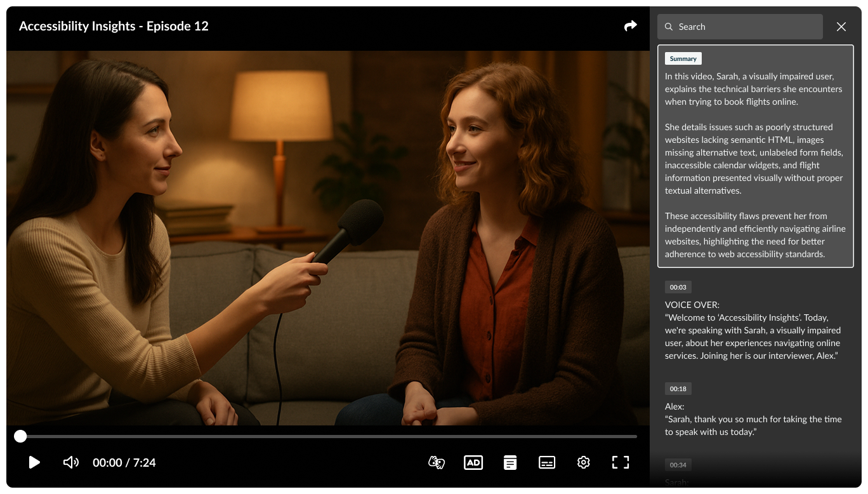Select the VOICE OVER welcome transcript text
868x494 pixels.
pos(753,337)
